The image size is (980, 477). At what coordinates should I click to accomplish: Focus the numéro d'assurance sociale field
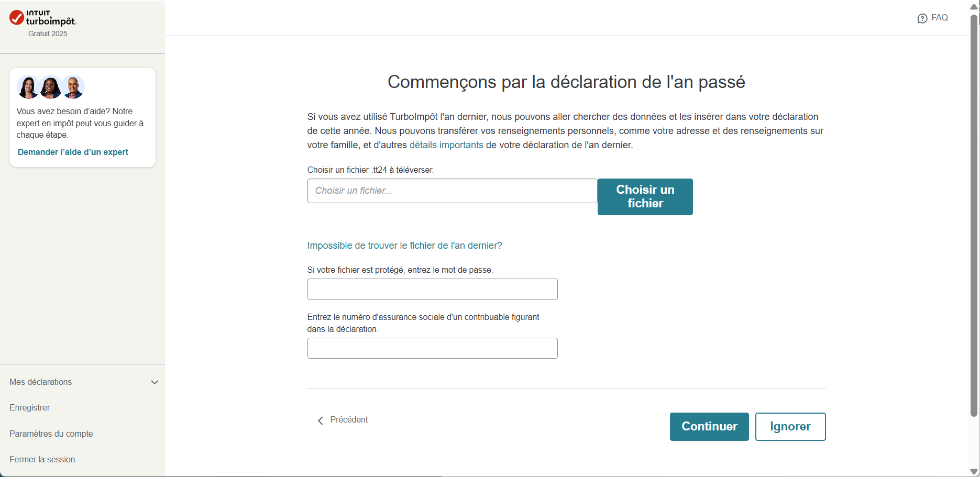[x=432, y=348]
